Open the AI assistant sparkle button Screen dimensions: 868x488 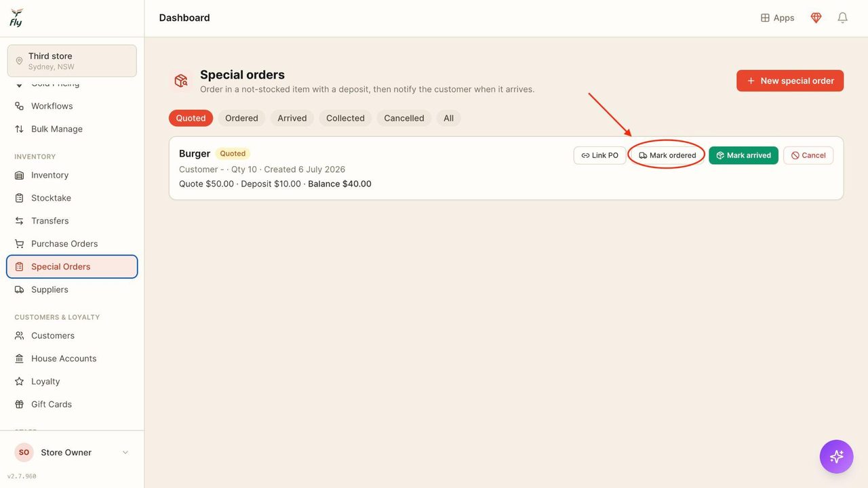click(836, 456)
